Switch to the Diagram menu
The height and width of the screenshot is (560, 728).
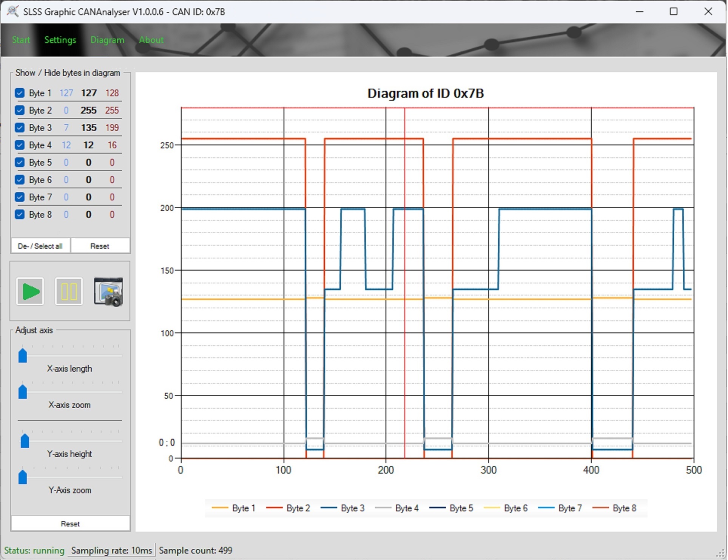pos(107,40)
